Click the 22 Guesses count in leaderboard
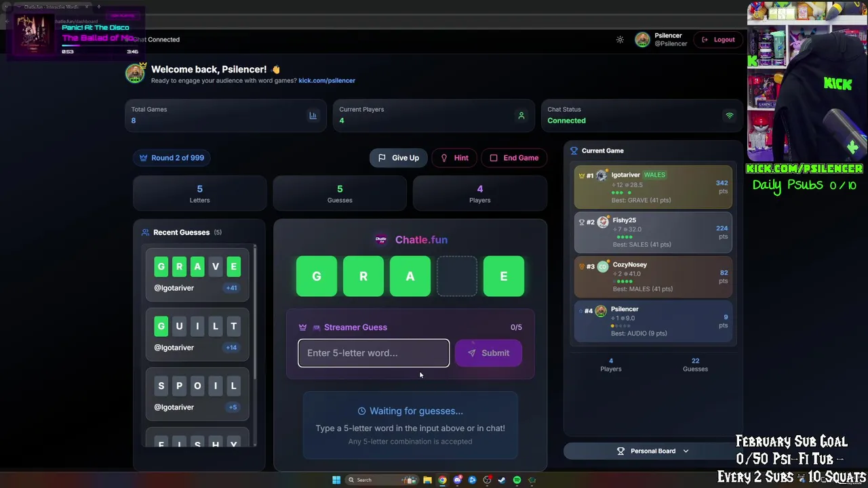Screen dimensions: 868x488 tap(695, 365)
